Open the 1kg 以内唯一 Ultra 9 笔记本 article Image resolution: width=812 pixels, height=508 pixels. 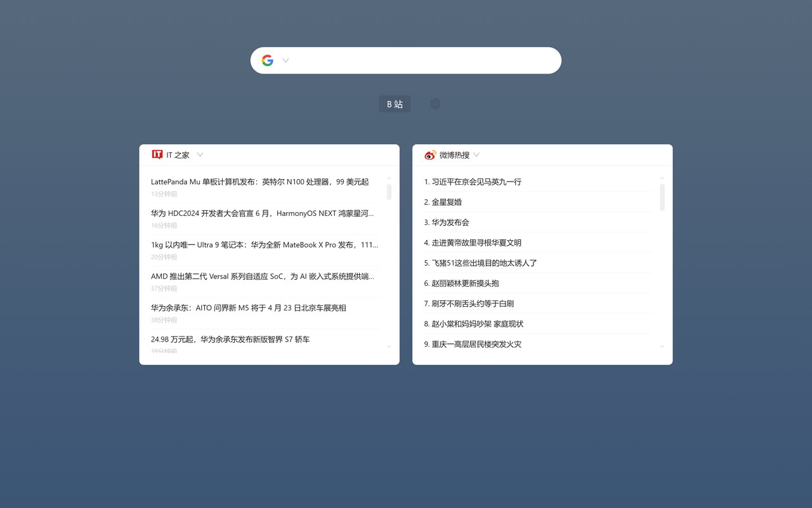(265, 244)
